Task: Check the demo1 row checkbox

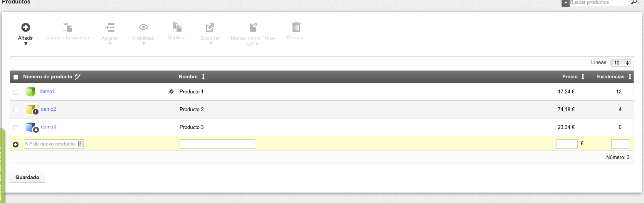Action: (x=16, y=92)
